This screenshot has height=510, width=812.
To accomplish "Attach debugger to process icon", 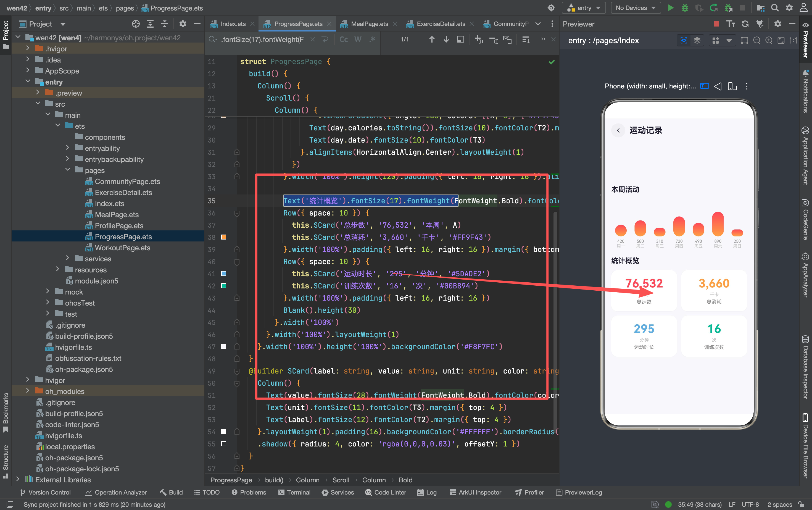I will click(x=728, y=8).
